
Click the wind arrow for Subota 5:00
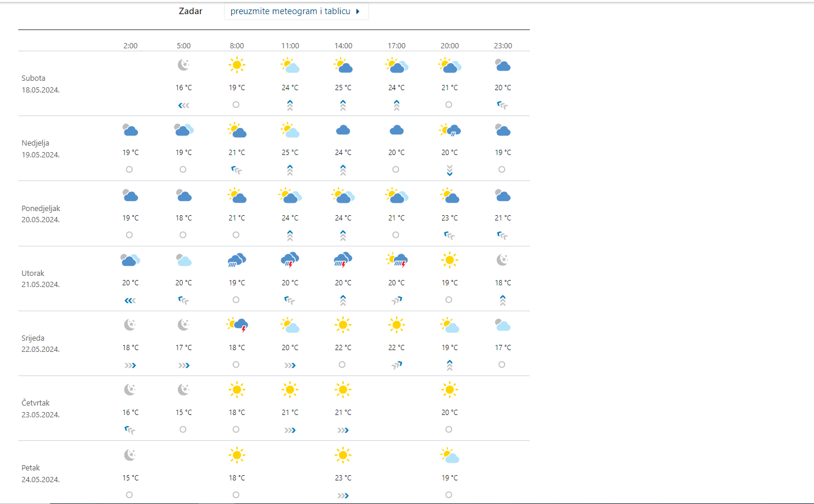point(183,106)
